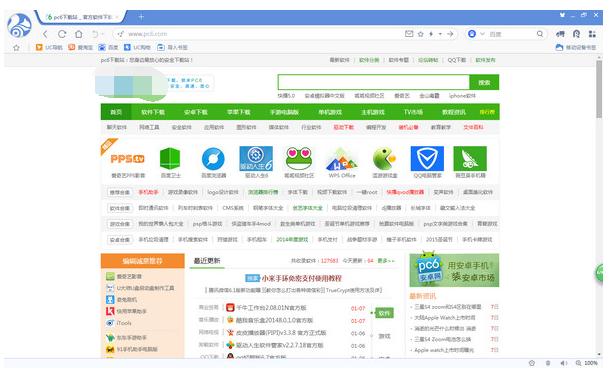
Task: Open the WPS Office app icon
Action: [x=342, y=159]
